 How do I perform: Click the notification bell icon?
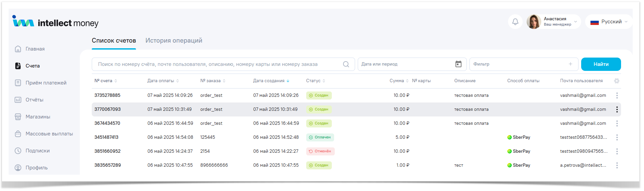(515, 22)
